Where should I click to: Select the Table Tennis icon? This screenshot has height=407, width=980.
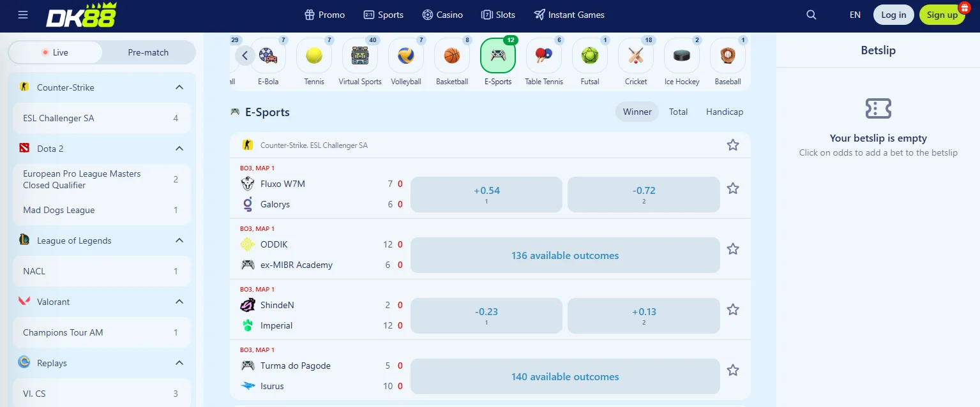click(x=544, y=56)
